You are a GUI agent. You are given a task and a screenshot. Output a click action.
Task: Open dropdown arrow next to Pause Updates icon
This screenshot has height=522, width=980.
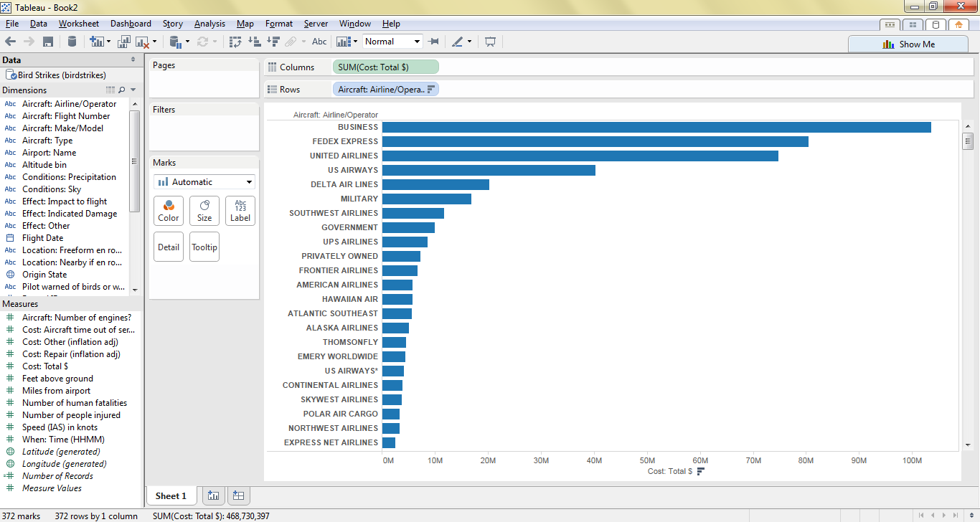click(x=187, y=42)
